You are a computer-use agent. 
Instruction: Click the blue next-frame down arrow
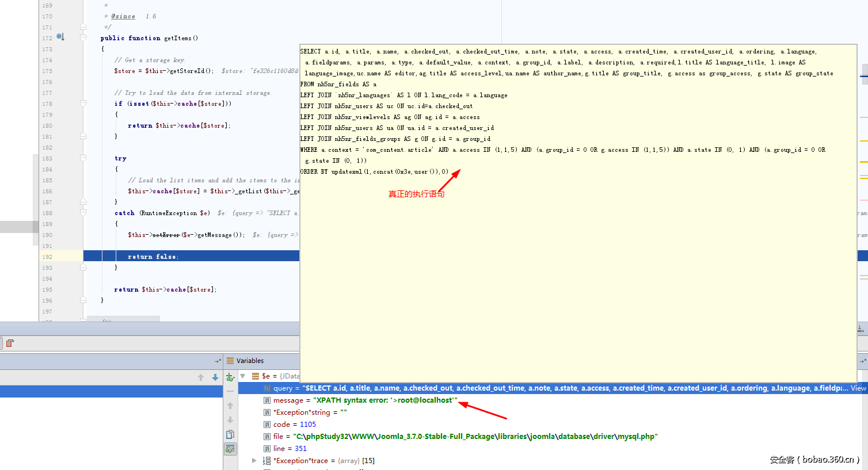(x=215, y=377)
